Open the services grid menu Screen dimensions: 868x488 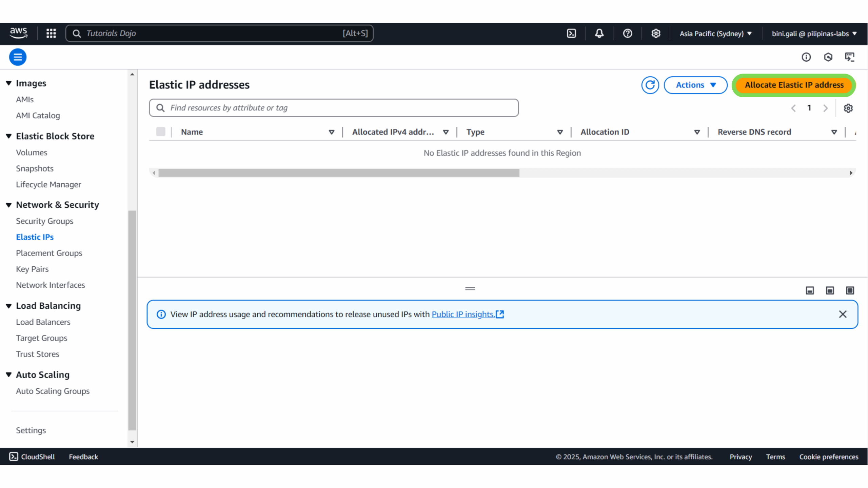51,33
